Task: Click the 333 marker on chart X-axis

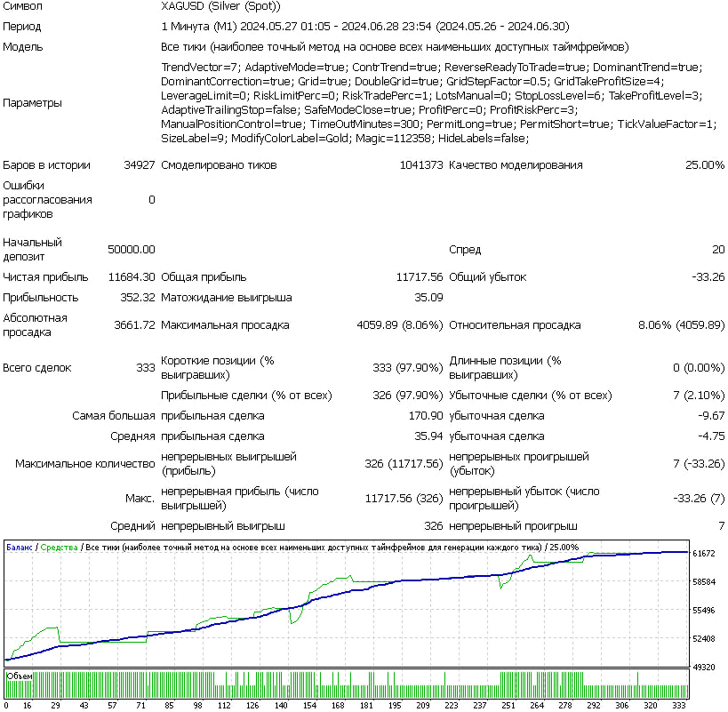Action: tap(678, 704)
